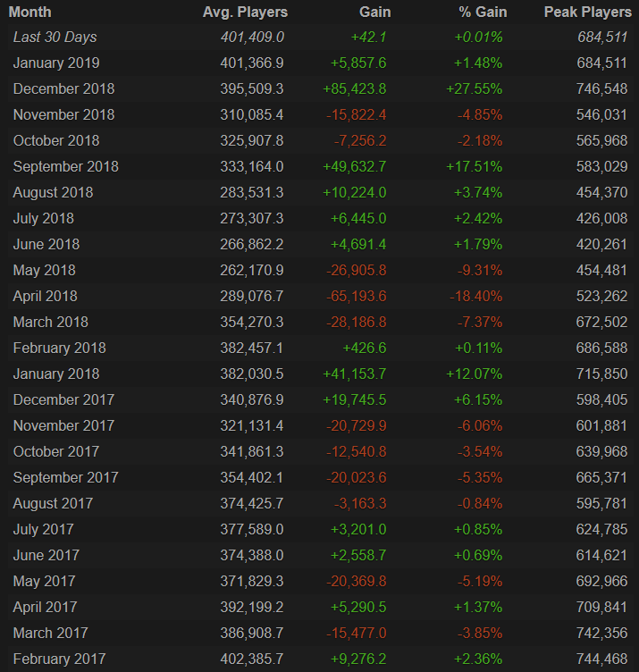Click the peak players value 692,966
639x672 pixels.
(601, 581)
